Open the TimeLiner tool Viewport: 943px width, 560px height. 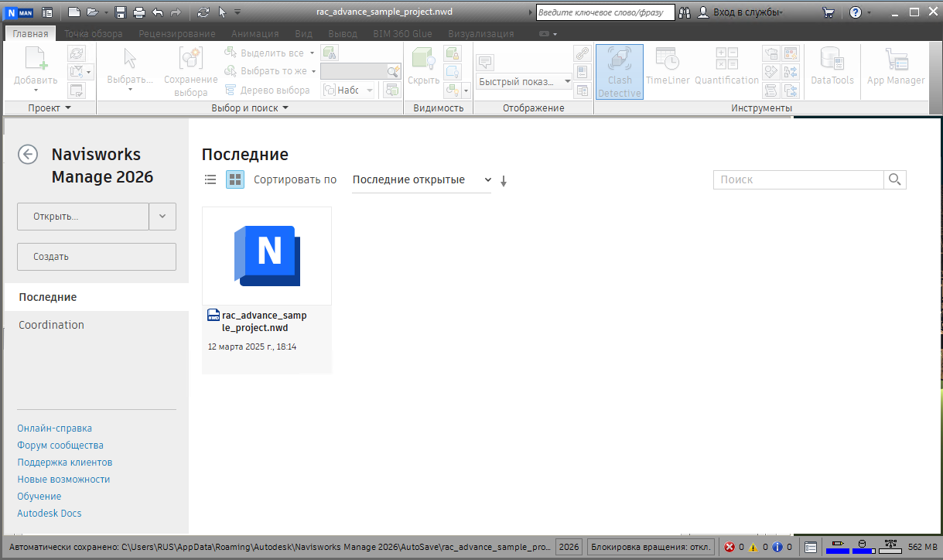click(668, 67)
